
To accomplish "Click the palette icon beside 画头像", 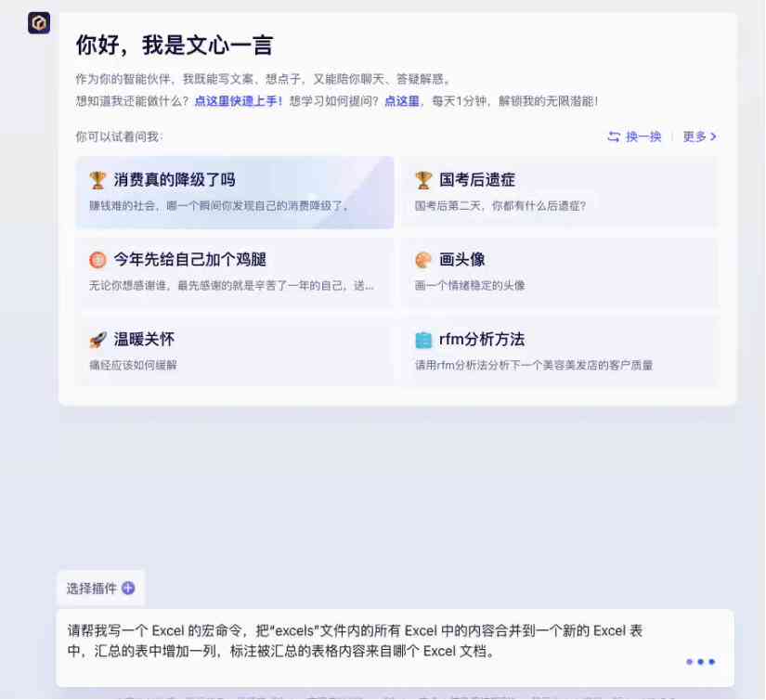I will coord(423,260).
